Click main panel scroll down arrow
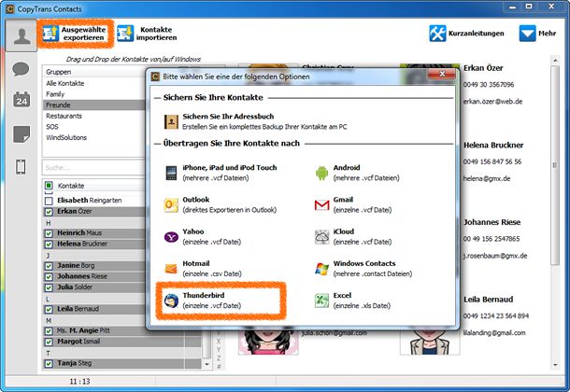This screenshot has height=392, width=570. (x=555, y=365)
